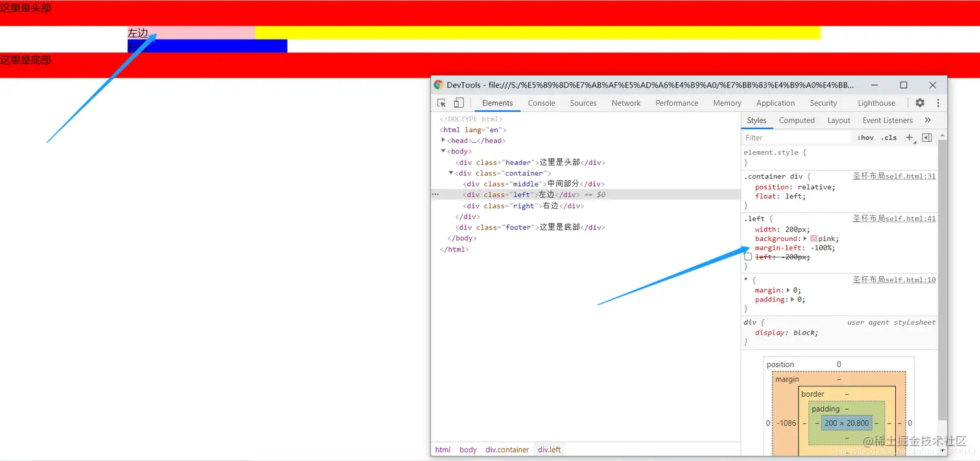Open the DevTools three-dot customize menu
980x461 pixels.
point(937,102)
